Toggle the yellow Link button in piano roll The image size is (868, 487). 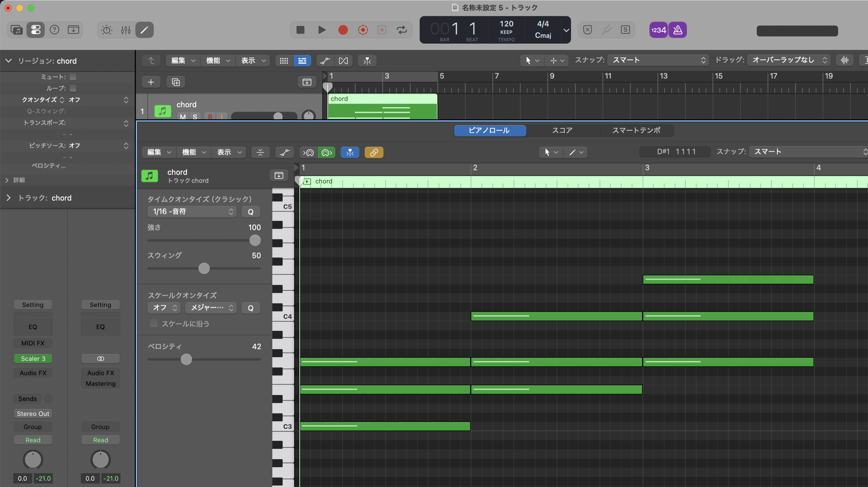coord(374,153)
